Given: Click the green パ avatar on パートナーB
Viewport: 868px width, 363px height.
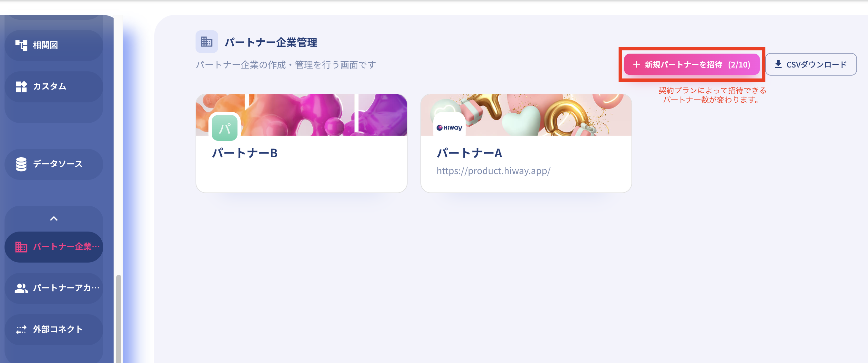Looking at the screenshot, I should [225, 128].
